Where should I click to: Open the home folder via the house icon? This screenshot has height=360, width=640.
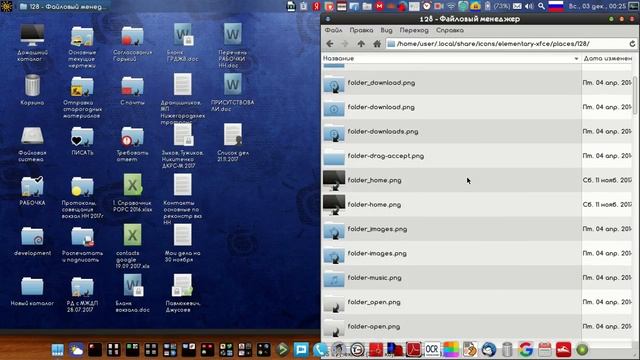click(x=377, y=44)
